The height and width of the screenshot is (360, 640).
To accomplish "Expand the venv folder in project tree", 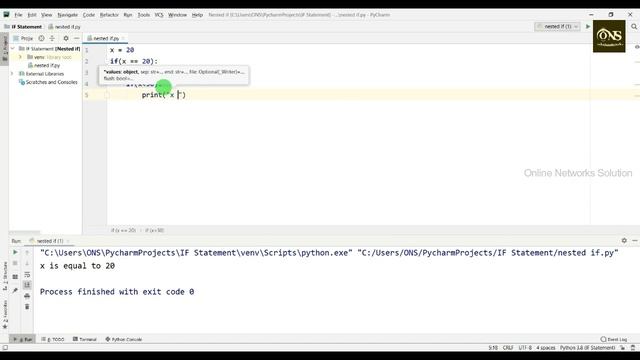I will 20,57.
